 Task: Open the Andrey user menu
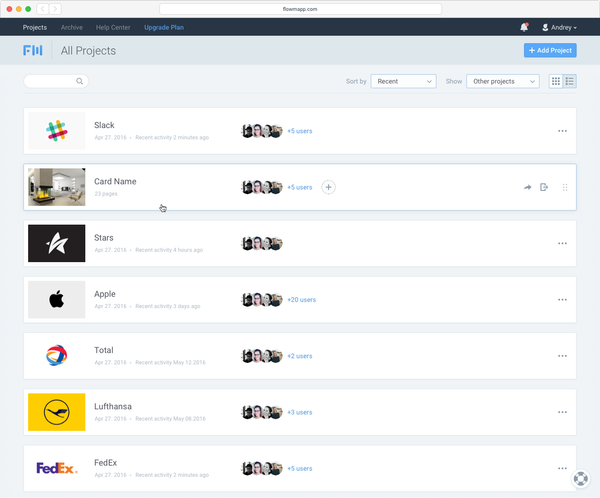pyautogui.click(x=559, y=28)
